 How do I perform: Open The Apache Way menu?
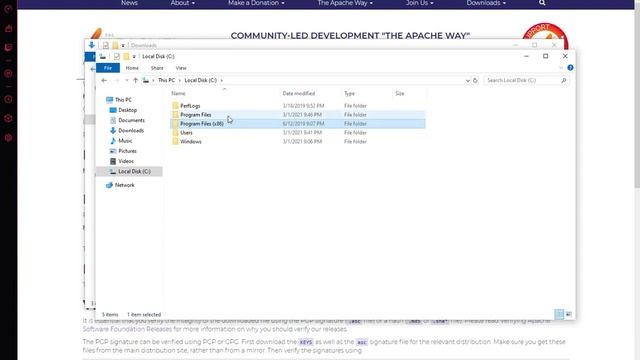(345, 3)
